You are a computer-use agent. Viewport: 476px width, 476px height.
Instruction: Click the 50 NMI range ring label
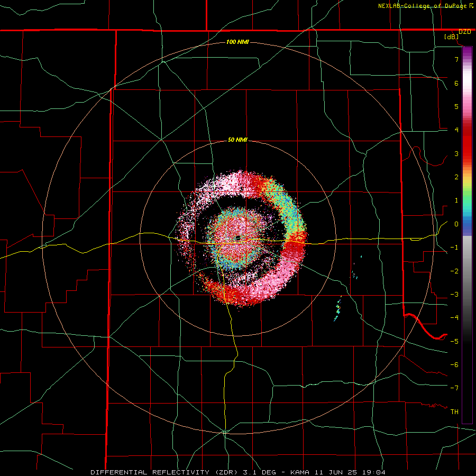[x=237, y=140]
